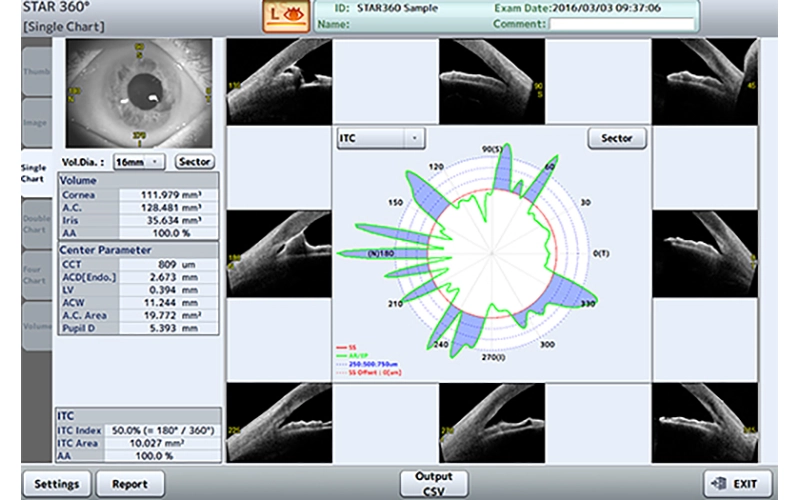
Task: Click the left eye indicator icon
Action: click(x=286, y=16)
